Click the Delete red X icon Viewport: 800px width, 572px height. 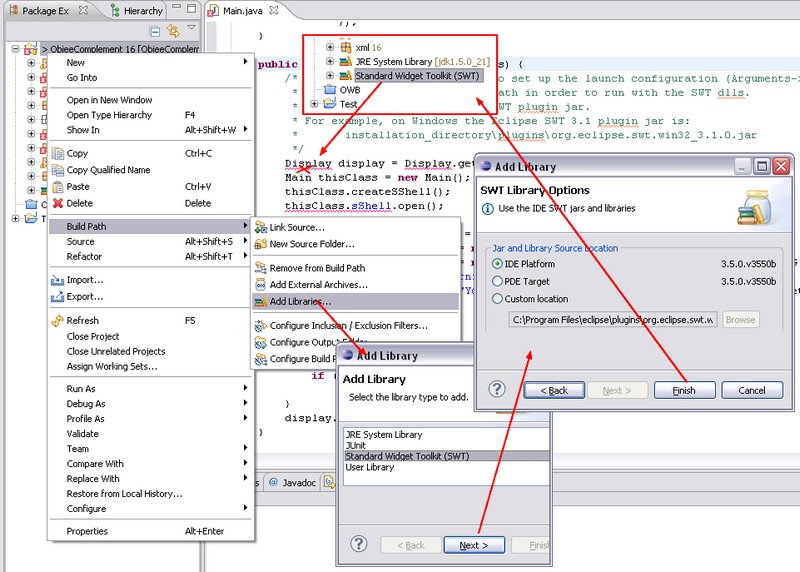58,203
